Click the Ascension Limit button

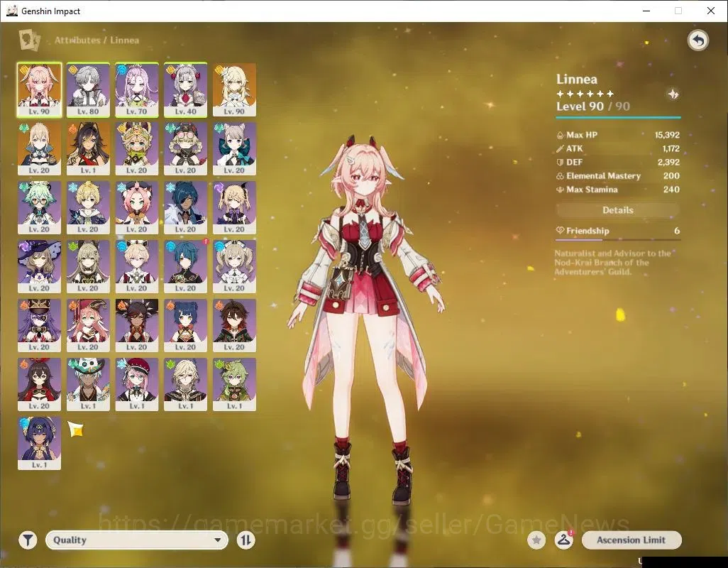[x=632, y=540]
